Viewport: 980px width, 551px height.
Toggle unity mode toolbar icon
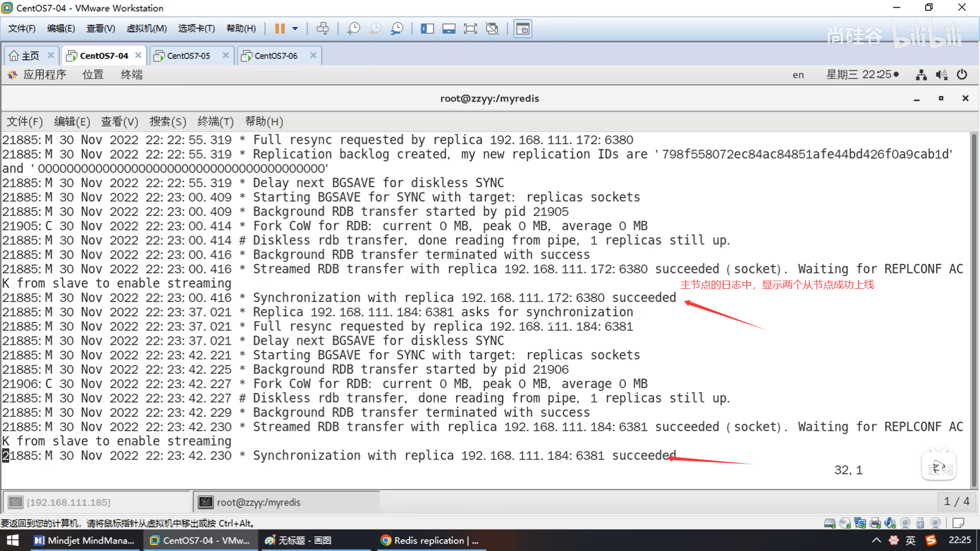pyautogui.click(x=492, y=29)
